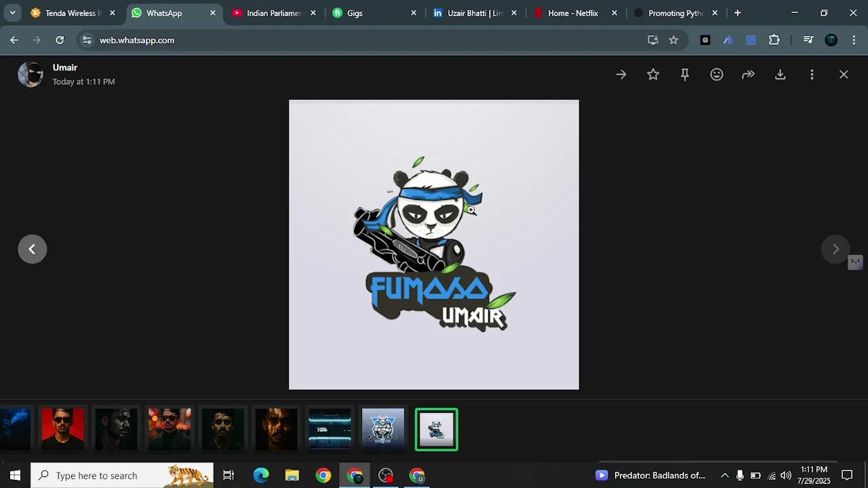Image resolution: width=868 pixels, height=488 pixels.
Task: Switch to the Uzair Bhatti LinkedIn tab
Action: pyautogui.click(x=475, y=13)
